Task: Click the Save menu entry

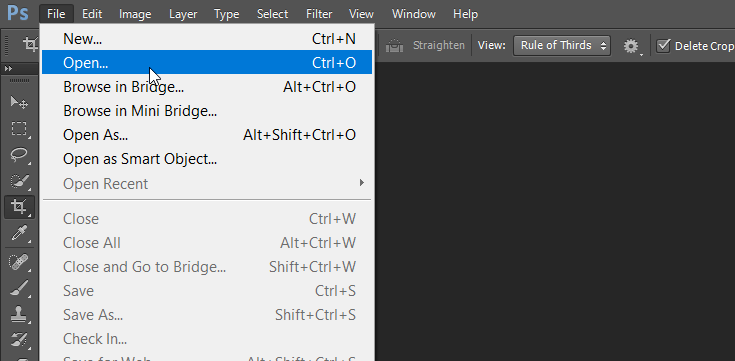Action: click(x=207, y=291)
